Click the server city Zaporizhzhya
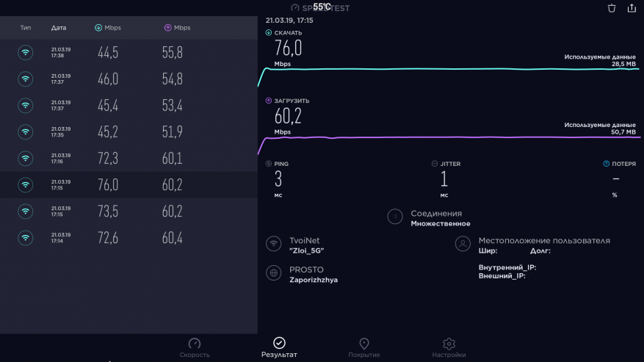Screen dimensions: 644x362 tap(314, 280)
